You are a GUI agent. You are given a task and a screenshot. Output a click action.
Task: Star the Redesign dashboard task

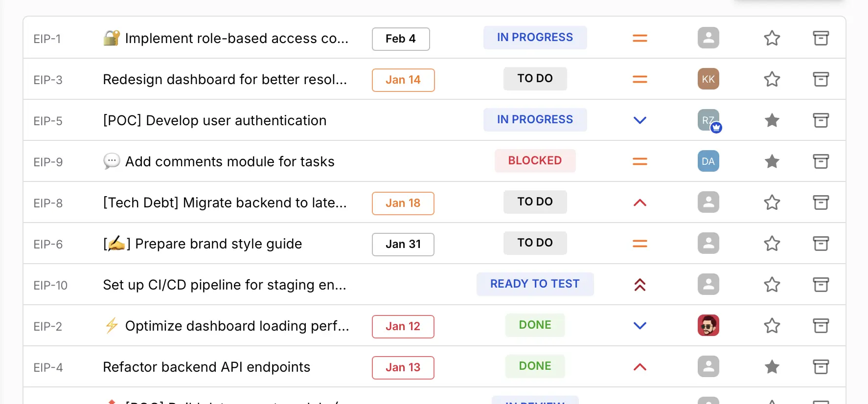click(x=772, y=79)
